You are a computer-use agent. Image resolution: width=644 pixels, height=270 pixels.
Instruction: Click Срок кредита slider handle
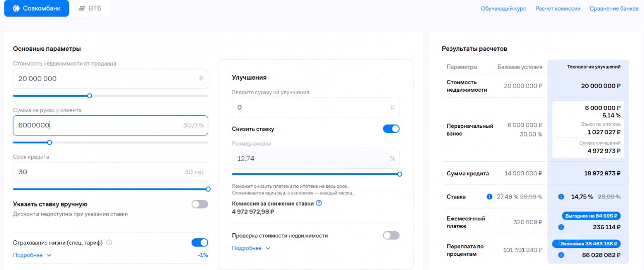[x=208, y=189]
